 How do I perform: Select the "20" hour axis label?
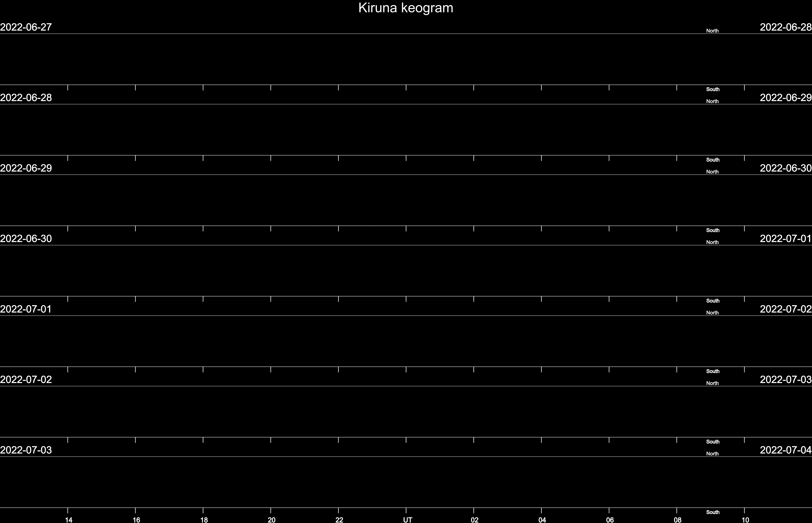(271, 520)
